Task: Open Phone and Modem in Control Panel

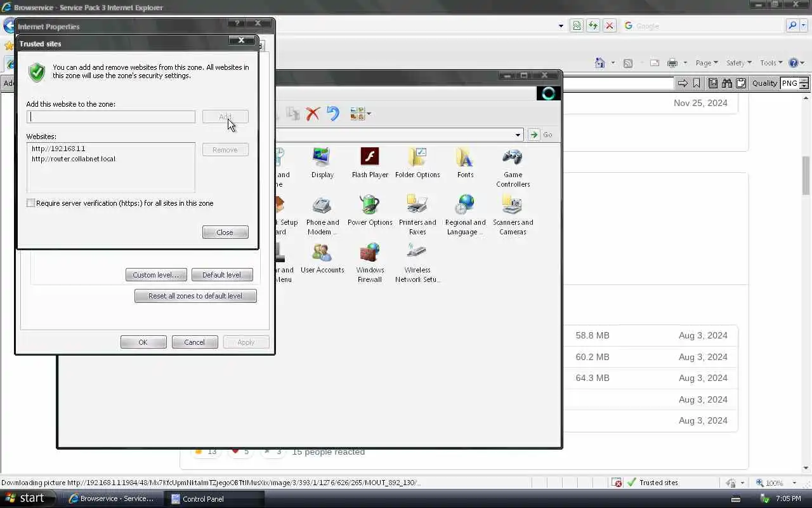Action: [322, 215]
